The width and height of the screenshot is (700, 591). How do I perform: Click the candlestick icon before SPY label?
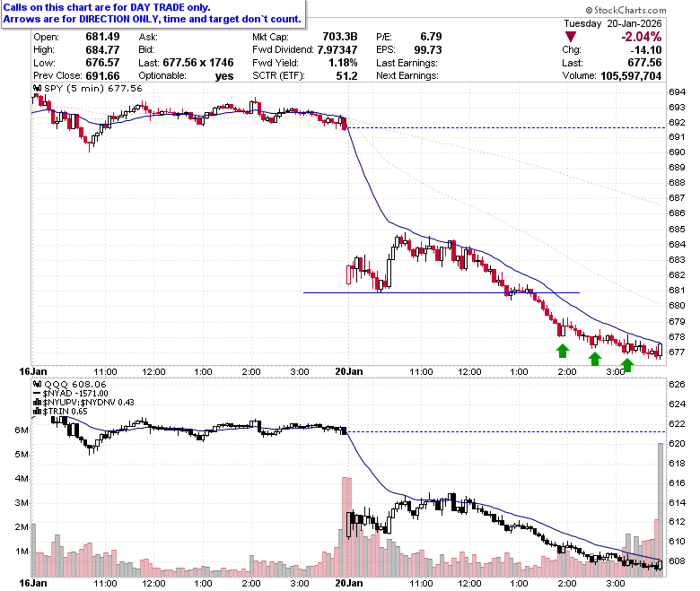click(x=38, y=88)
